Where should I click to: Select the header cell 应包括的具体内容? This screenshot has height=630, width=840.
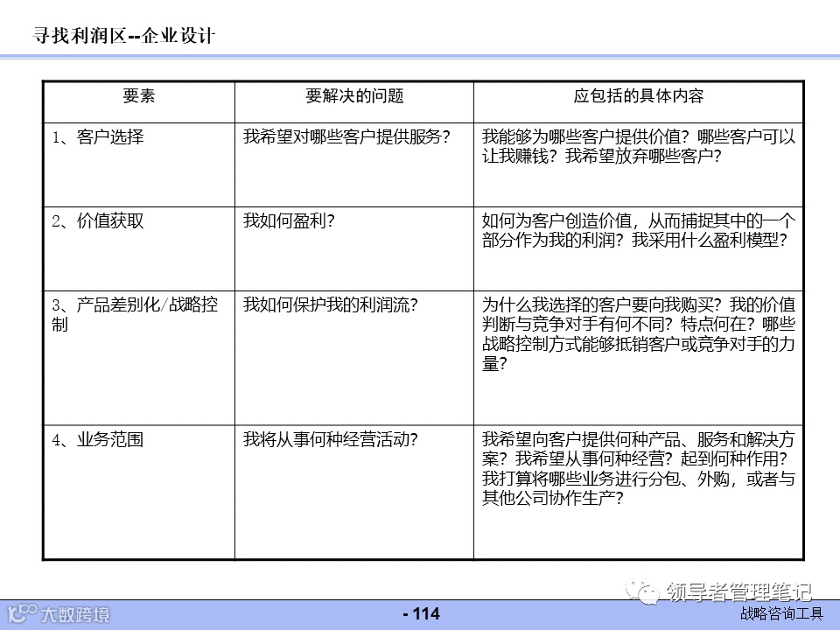coord(638,101)
